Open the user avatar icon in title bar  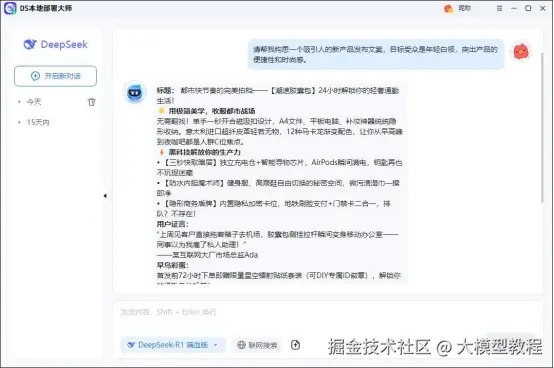[448, 8]
